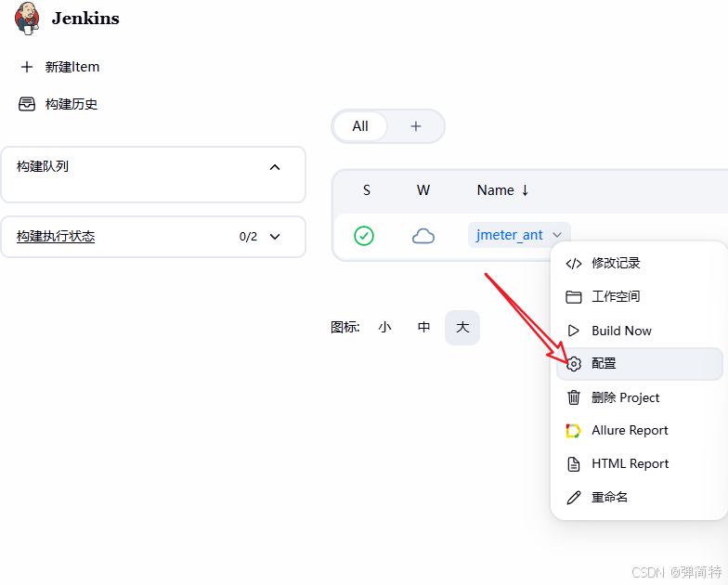The image size is (728, 585).
Task: Open the Jenkins home title link
Action: 85,19
